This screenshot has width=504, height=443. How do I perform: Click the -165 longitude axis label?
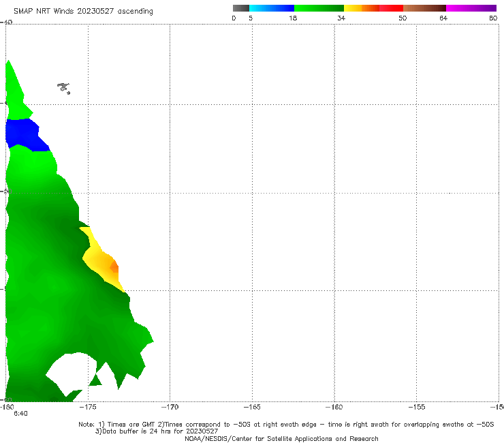252,407
